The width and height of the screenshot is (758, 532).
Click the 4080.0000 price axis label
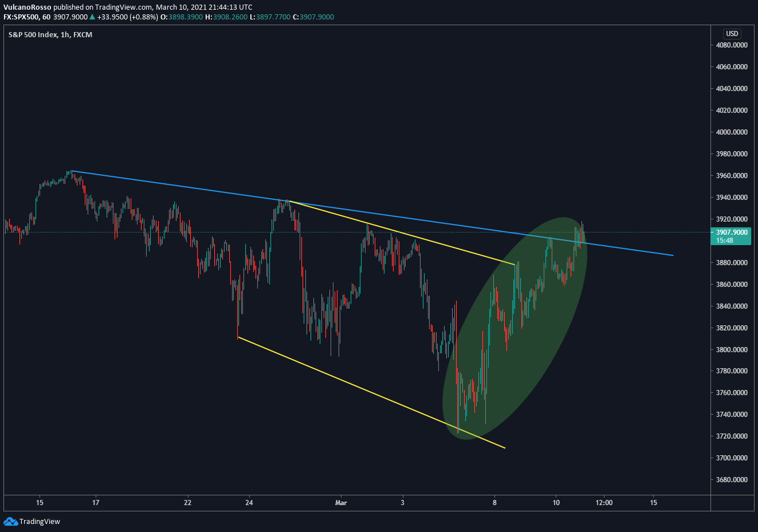(732, 45)
